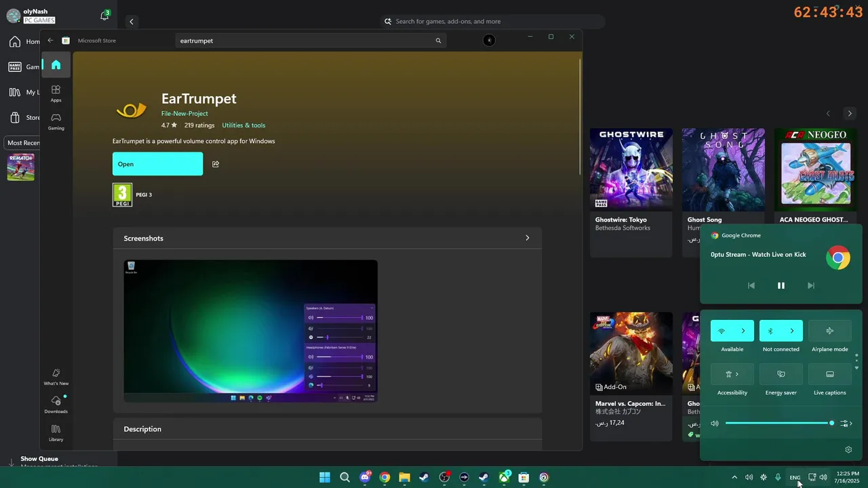The width and height of the screenshot is (868, 488).
Task: Open Apps section in Microsoft Store sidebar
Action: click(x=56, y=94)
